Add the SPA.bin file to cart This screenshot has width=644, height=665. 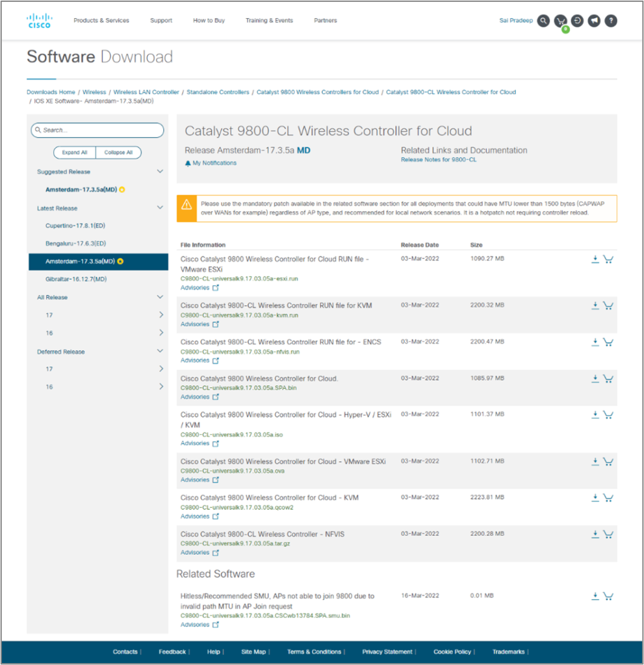click(x=608, y=379)
